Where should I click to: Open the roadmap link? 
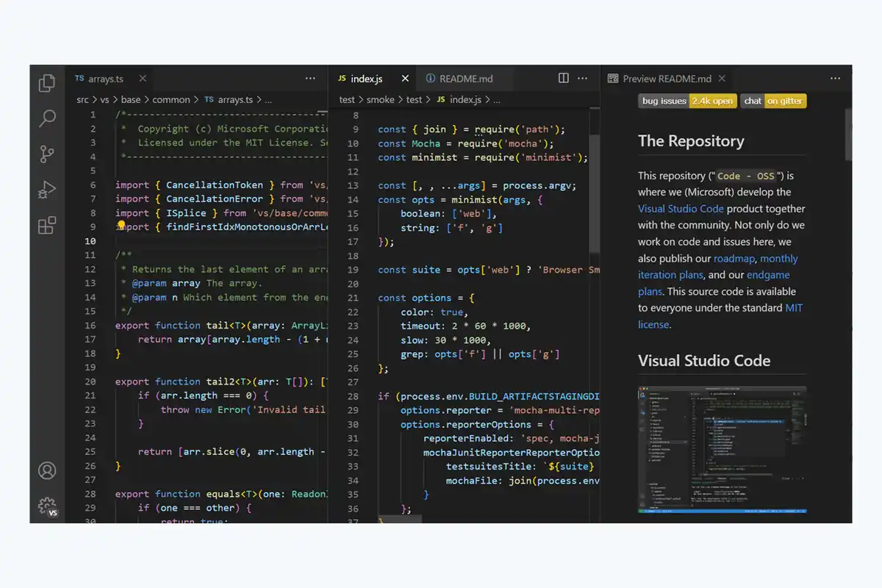tap(734, 258)
